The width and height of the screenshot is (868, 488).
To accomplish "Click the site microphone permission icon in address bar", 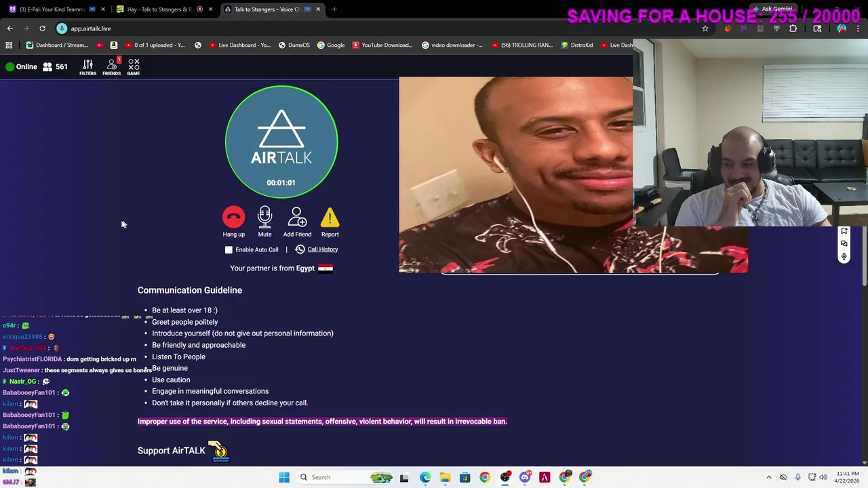I will (x=62, y=28).
